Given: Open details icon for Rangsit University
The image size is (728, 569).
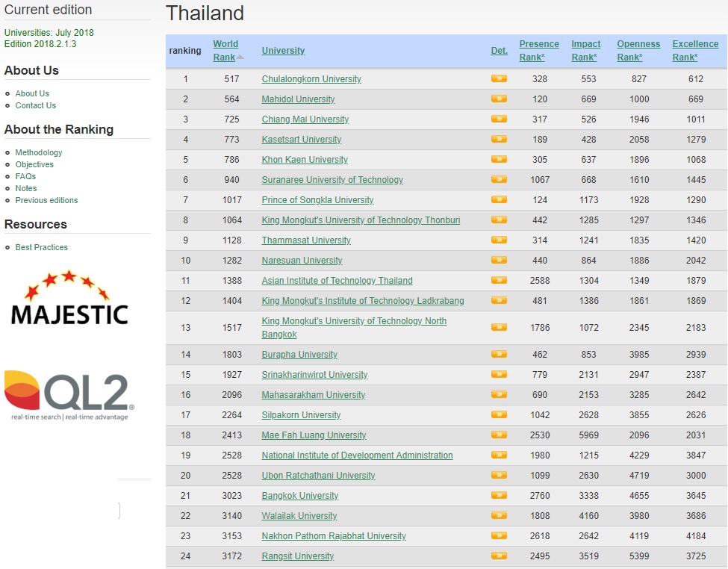Looking at the screenshot, I should [499, 556].
